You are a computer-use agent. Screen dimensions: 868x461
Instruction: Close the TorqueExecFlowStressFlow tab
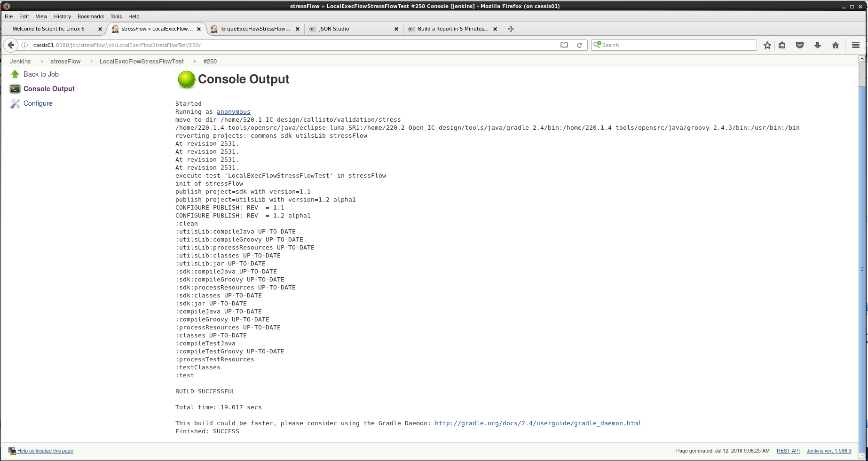pyautogui.click(x=298, y=29)
